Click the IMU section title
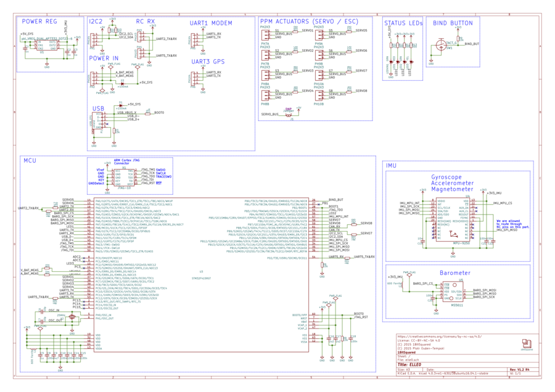The width and height of the screenshot is (555, 392). click(391, 166)
